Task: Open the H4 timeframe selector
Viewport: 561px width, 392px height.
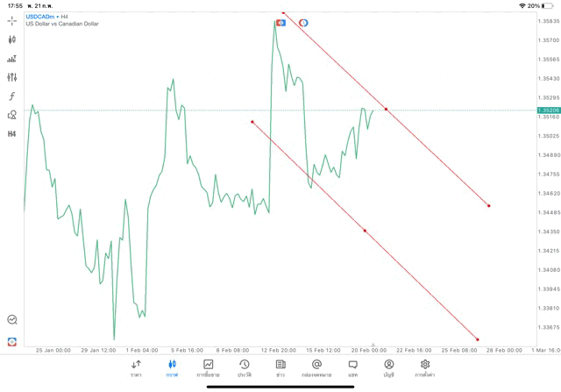Action: point(12,133)
